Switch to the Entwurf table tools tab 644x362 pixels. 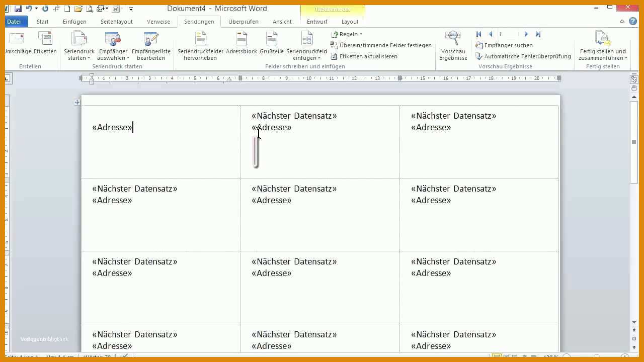click(317, 22)
